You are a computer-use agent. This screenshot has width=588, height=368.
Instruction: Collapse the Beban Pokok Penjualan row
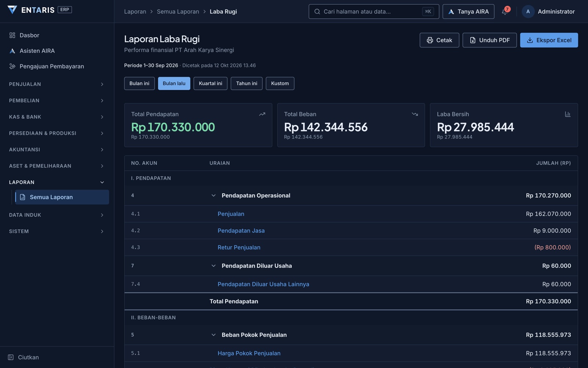click(214, 335)
